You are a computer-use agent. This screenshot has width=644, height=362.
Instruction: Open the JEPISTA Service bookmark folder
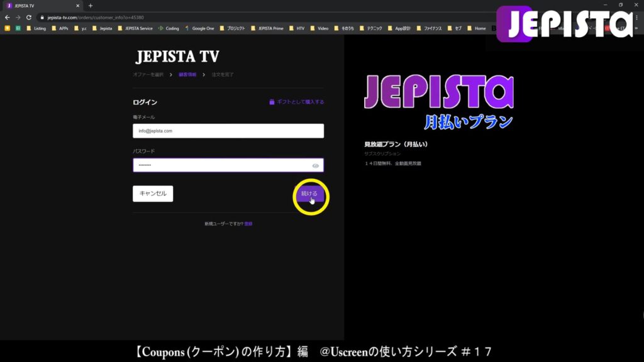coord(135,28)
